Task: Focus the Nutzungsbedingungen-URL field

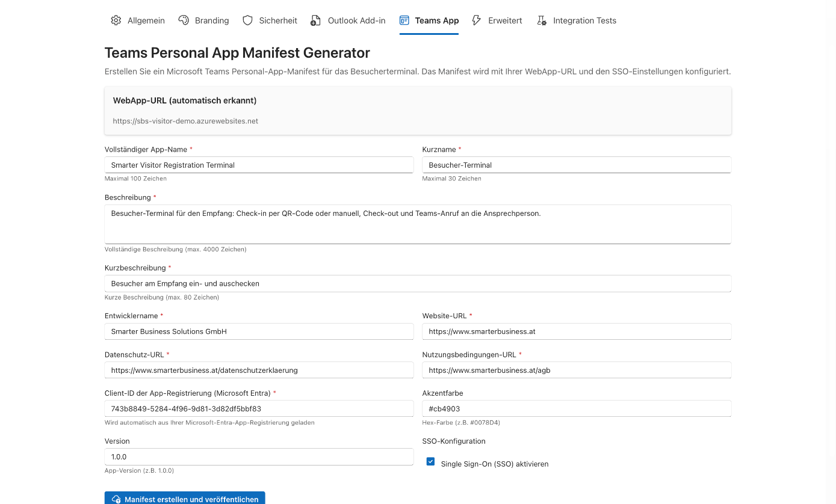Action: coord(577,370)
